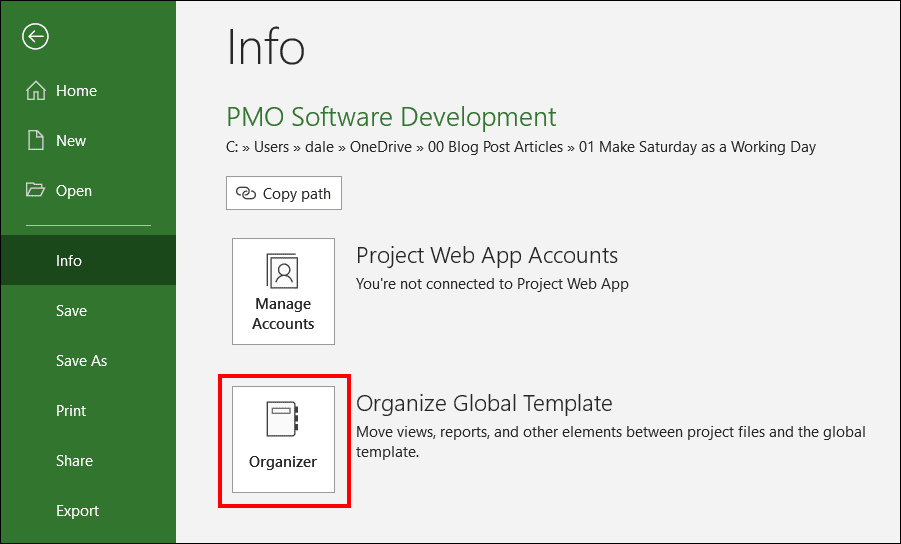Open the Organizer notebook icon
901x544 pixels.
coord(283,419)
